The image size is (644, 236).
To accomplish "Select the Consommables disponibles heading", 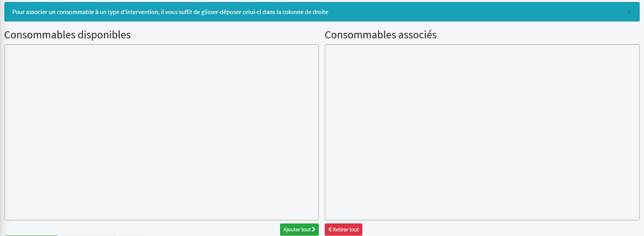I will point(67,35).
